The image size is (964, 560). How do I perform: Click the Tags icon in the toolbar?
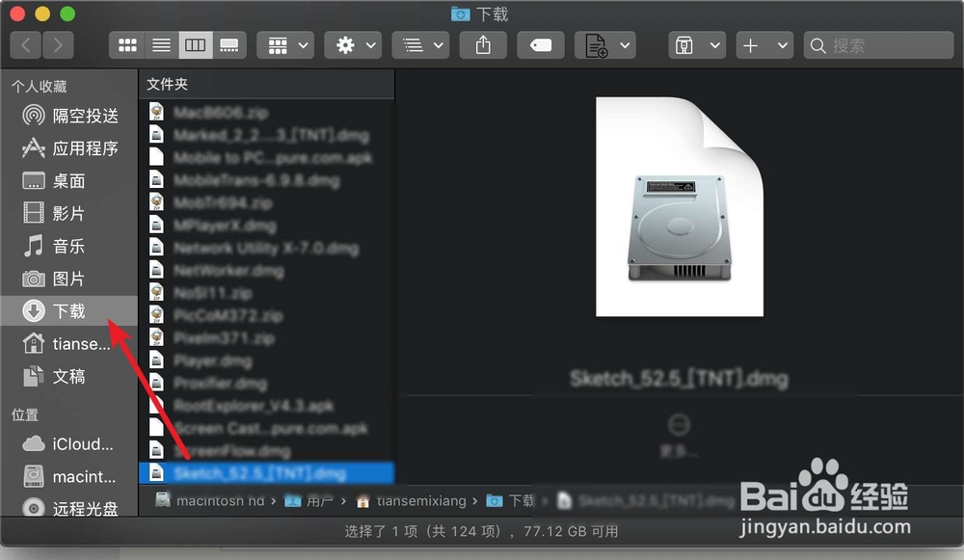pyautogui.click(x=540, y=44)
